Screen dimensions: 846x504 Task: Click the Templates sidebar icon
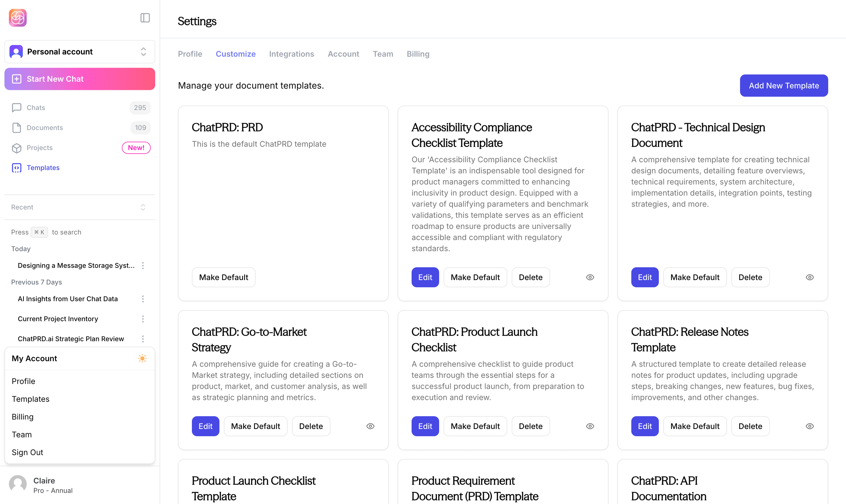tap(16, 168)
